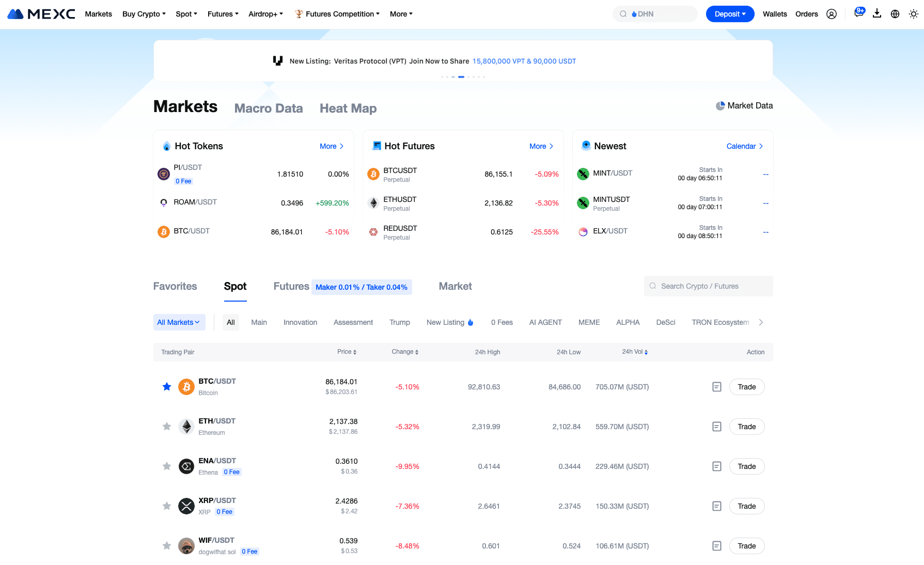Screen dimensions: 924x565
Task: Click the ELX/USDT coin icon
Action: click(583, 232)
